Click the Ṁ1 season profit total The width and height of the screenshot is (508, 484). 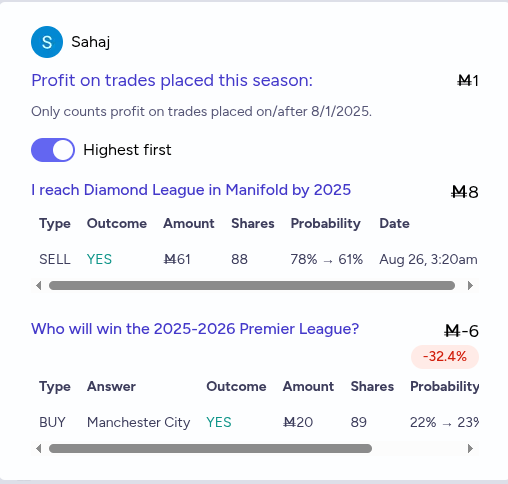click(468, 81)
